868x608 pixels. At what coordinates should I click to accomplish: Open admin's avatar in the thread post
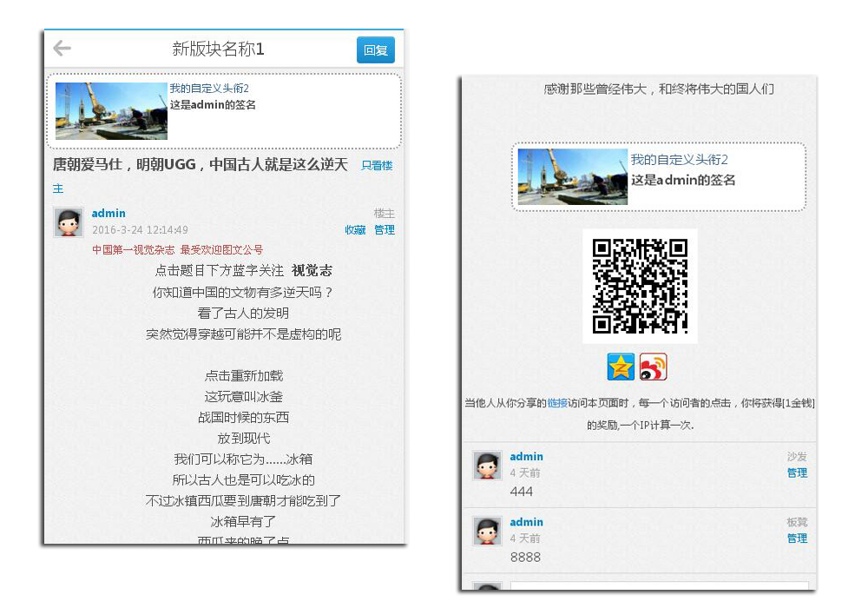68,222
